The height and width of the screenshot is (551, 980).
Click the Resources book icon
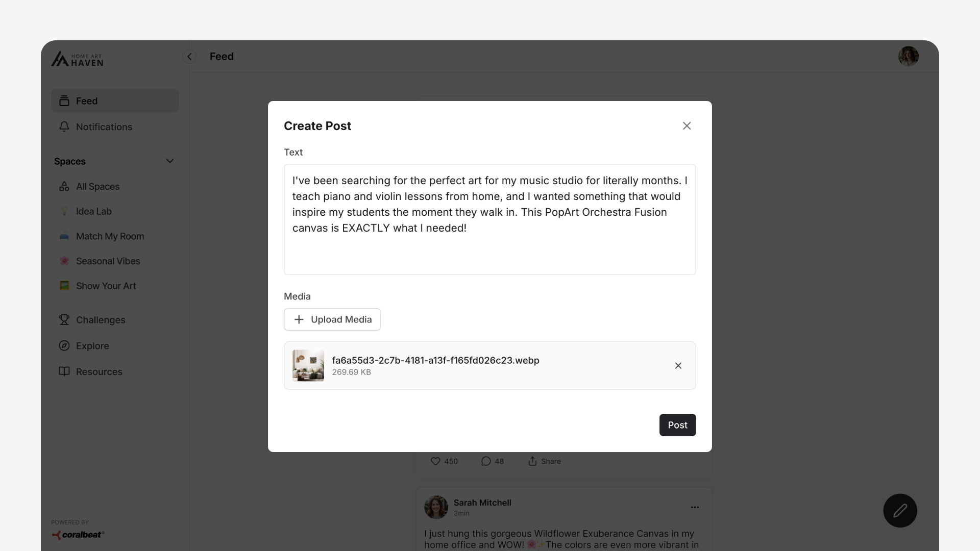64,371
